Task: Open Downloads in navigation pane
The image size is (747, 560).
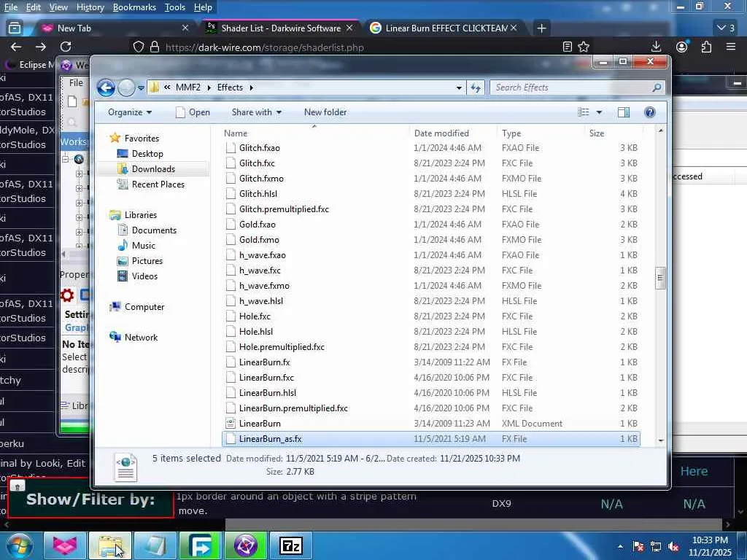Action: coord(153,169)
